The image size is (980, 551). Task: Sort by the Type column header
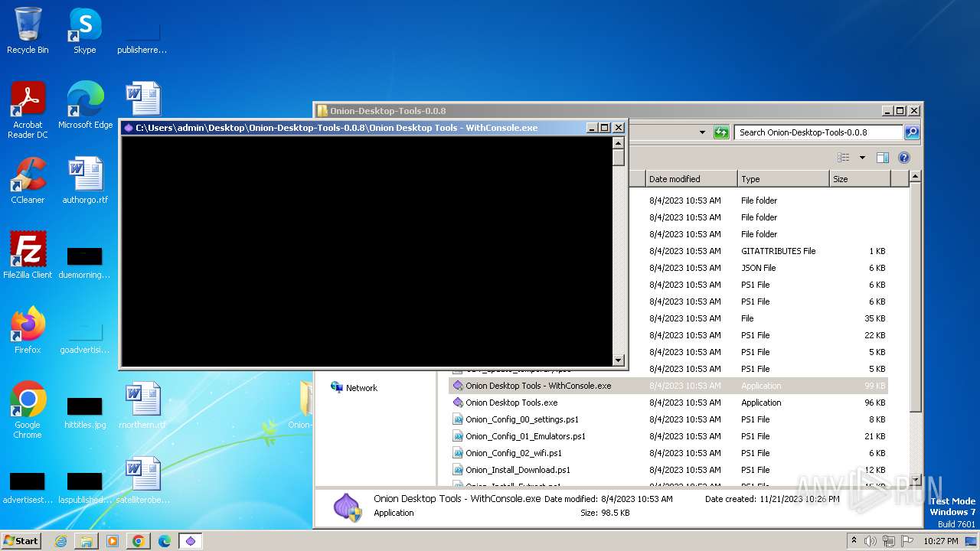click(x=782, y=179)
